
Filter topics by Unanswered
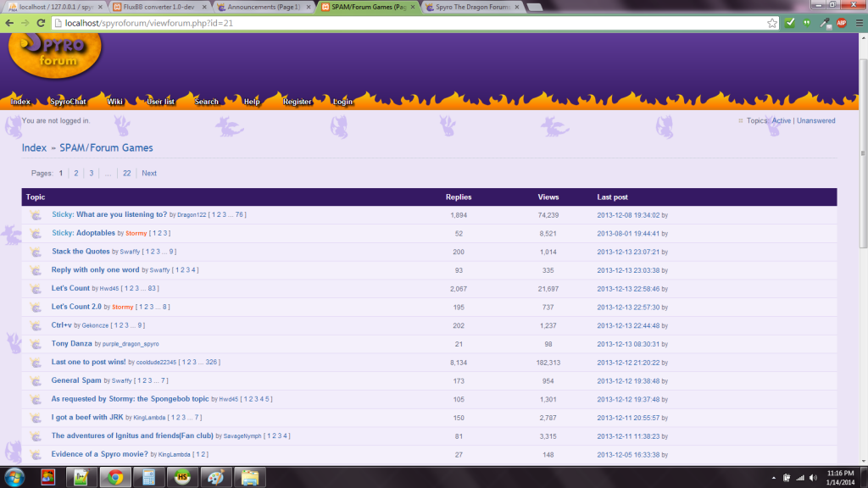coord(815,120)
